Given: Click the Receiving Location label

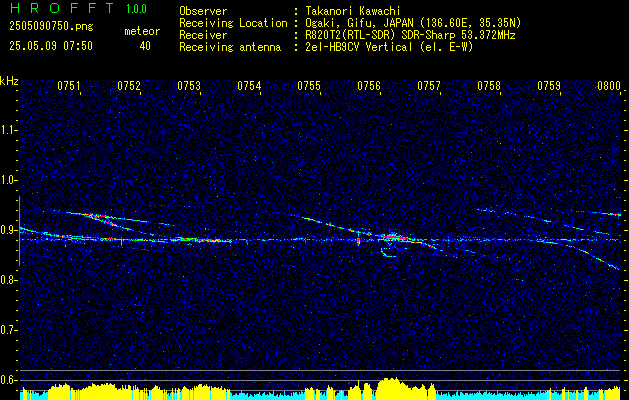Looking at the screenshot, I should pyautogui.click(x=233, y=23).
